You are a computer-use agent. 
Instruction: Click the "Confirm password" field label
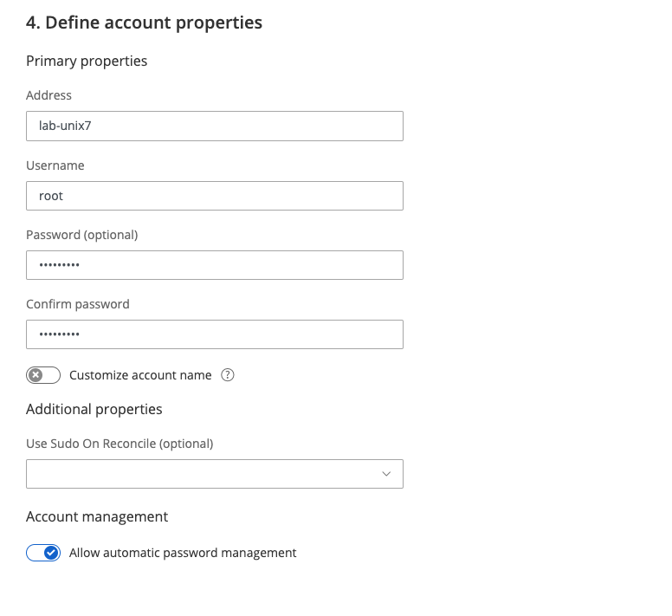pos(78,304)
